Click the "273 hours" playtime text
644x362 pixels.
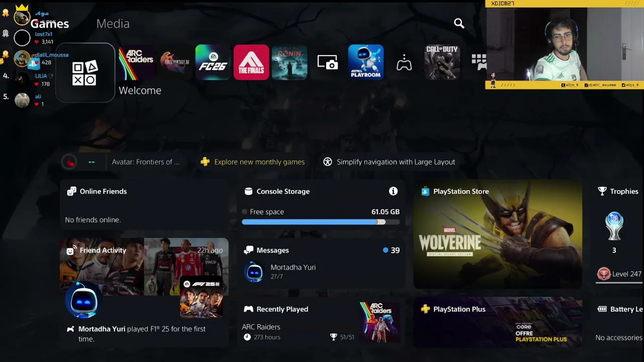pos(267,337)
